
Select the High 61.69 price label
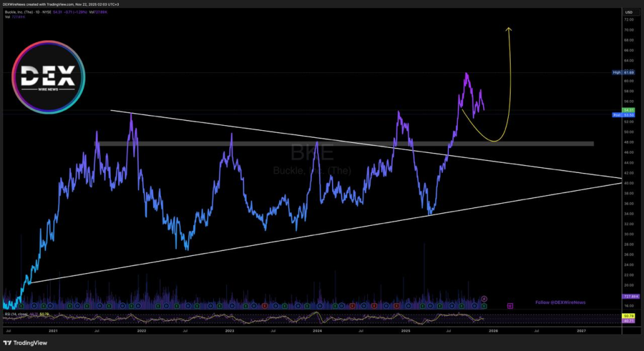coord(623,72)
